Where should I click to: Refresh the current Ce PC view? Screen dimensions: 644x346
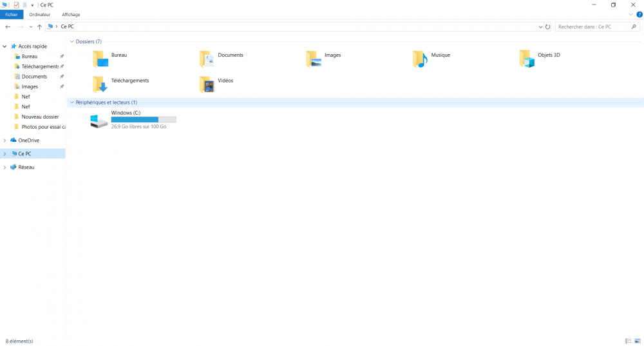(548, 27)
